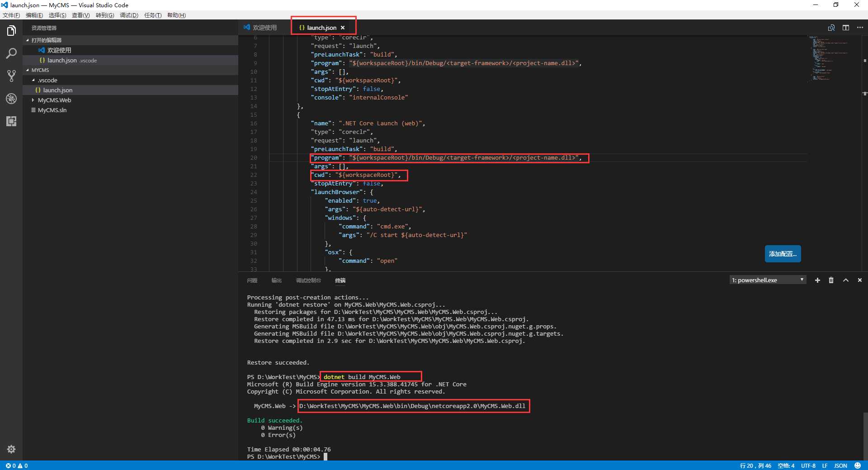Open the 编辑(E) menu

click(x=34, y=15)
